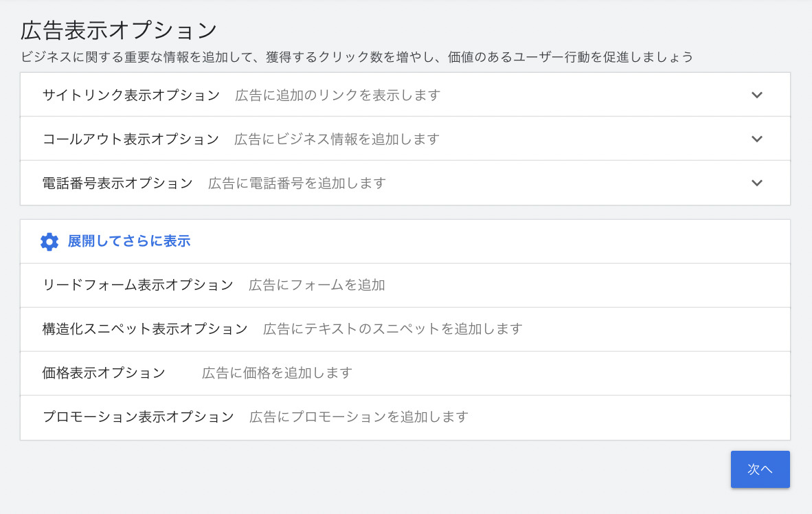Viewport: 812px width, 514px height.
Task: Open プロモーション表示オプション row
Action: 405,417
